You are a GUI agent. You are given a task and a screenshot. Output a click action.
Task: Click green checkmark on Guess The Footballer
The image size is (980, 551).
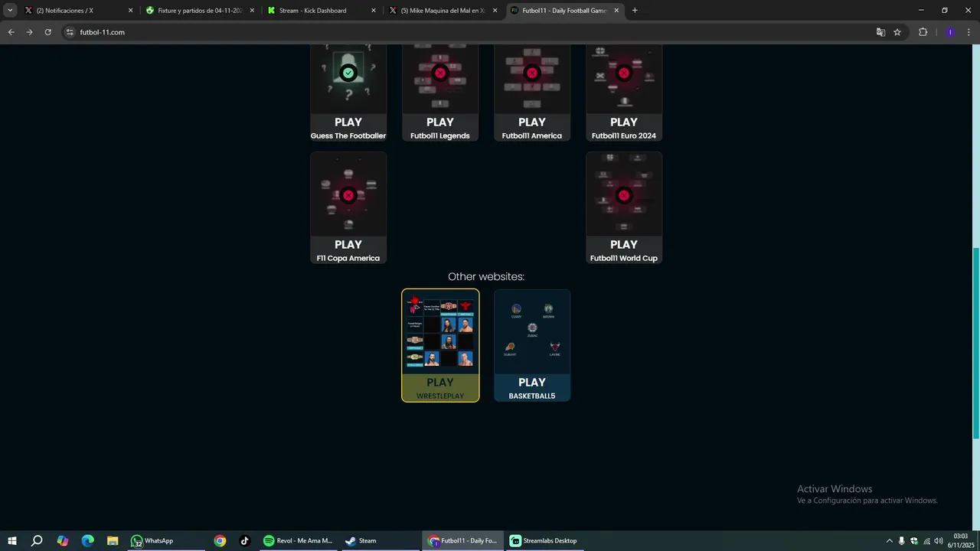348,73
